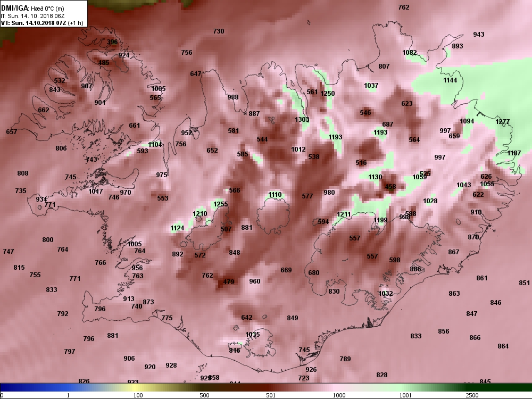Click the 864 value over the southeast sea
Viewport: 532px width, 399px height.
(503, 346)
